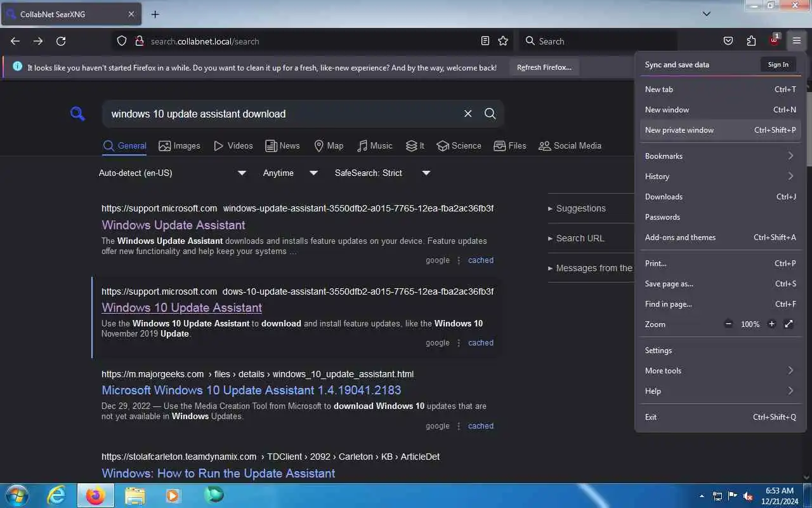Increase zoom with the plus button
This screenshot has width=812, height=508.
point(771,324)
